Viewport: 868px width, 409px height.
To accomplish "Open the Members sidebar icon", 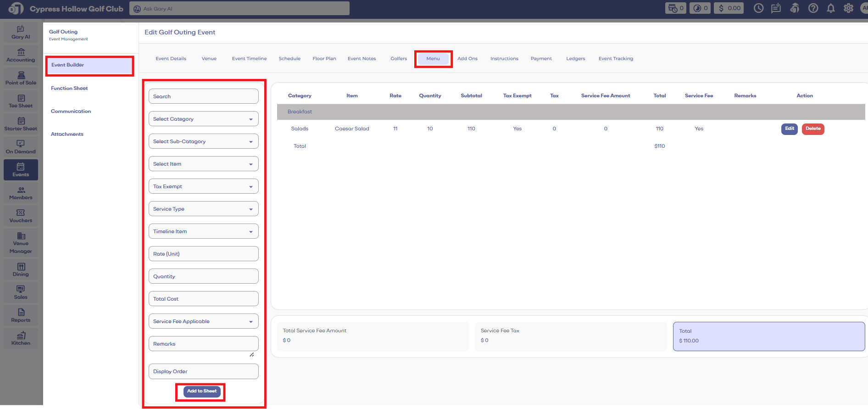I will [x=21, y=193].
